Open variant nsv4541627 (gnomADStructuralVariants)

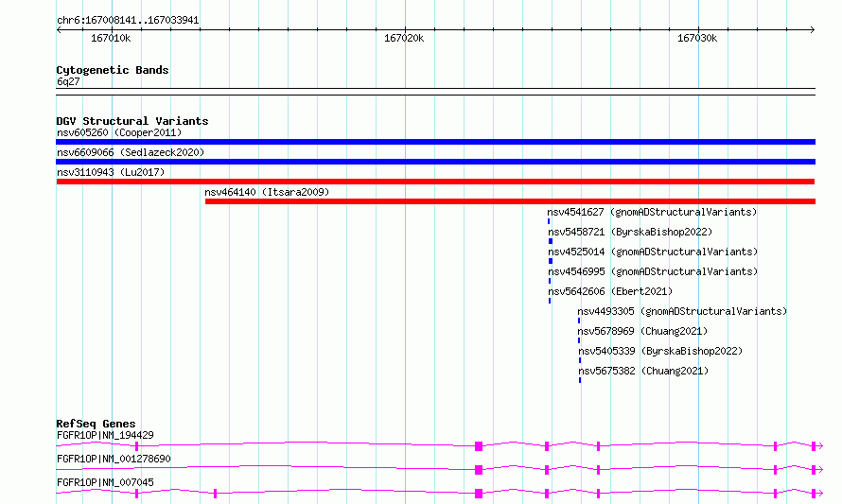652,212
